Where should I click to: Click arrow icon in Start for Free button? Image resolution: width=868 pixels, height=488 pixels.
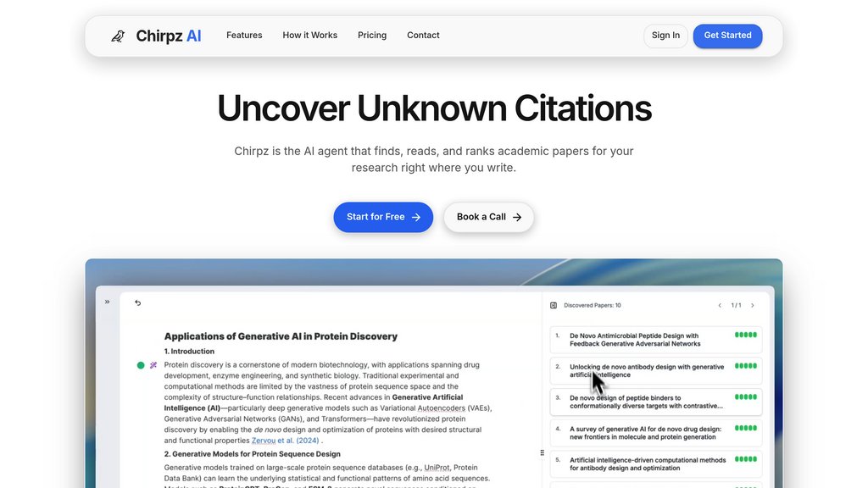pyautogui.click(x=416, y=217)
